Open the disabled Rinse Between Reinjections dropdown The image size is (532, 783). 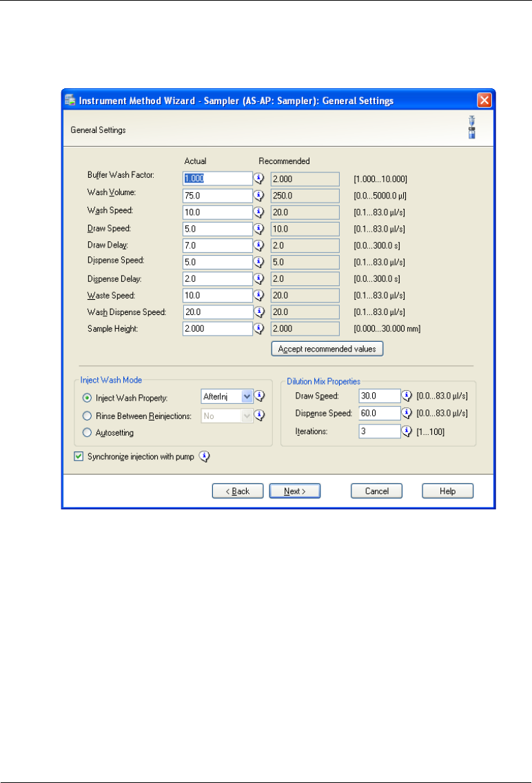pos(247,416)
